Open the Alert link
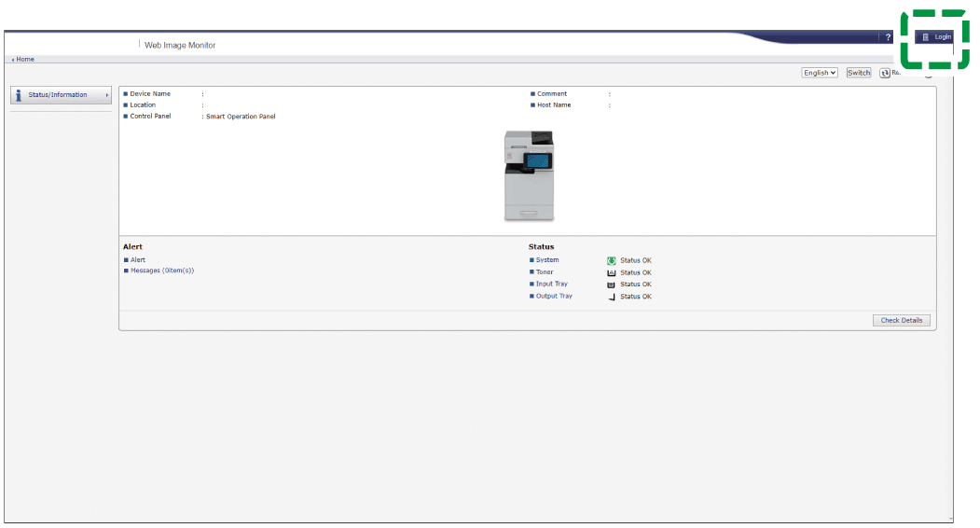Viewport: 980px width, 528px height. click(x=137, y=259)
